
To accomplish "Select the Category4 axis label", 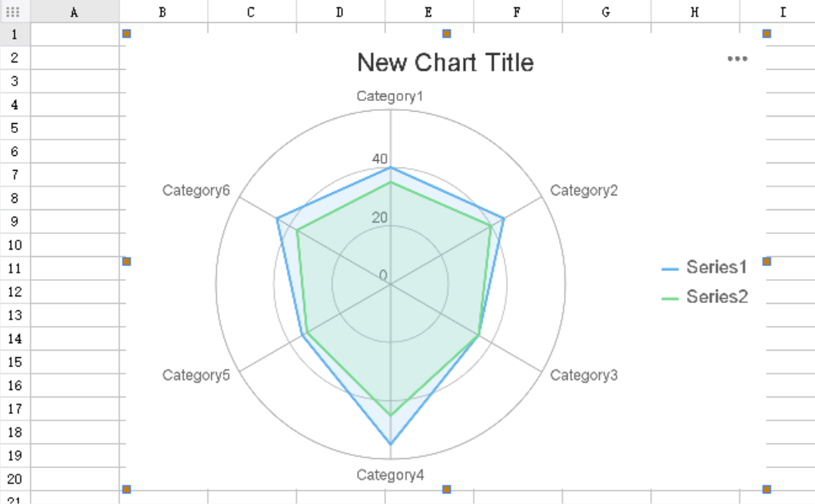I will [x=391, y=474].
